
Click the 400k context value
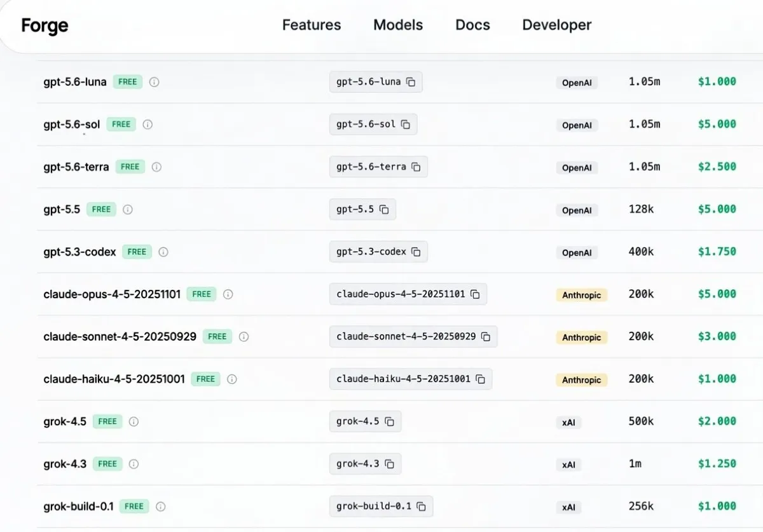[x=641, y=252]
